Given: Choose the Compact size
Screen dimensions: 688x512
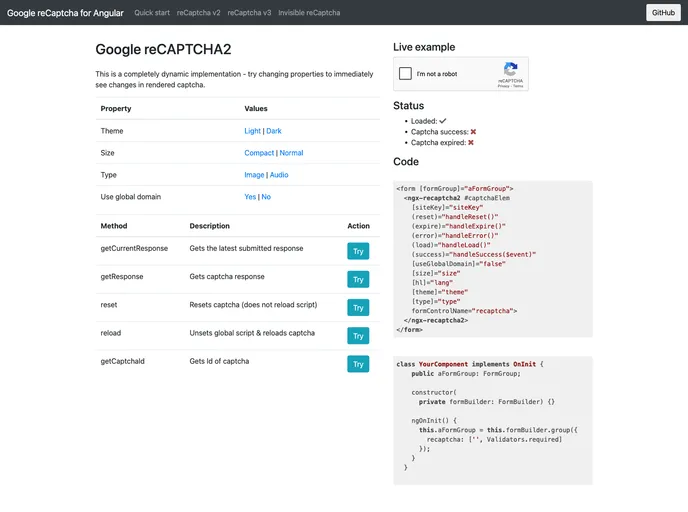Looking at the screenshot, I should (x=259, y=153).
